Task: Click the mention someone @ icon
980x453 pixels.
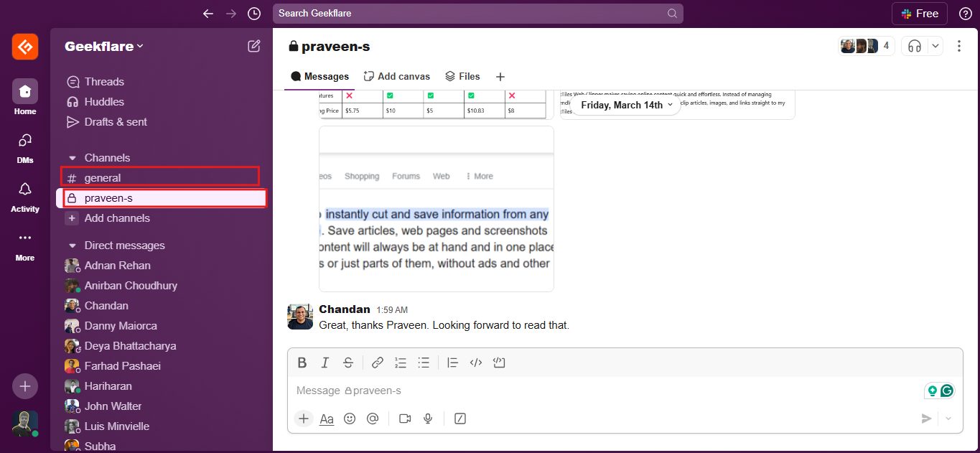Action: point(372,419)
